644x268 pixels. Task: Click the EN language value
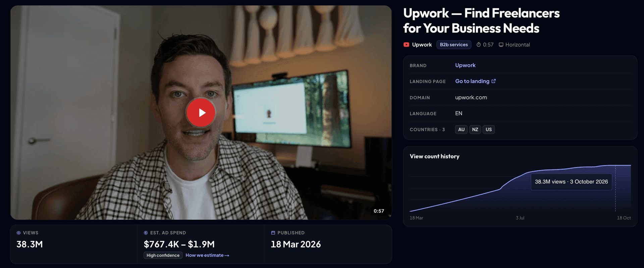tap(459, 114)
